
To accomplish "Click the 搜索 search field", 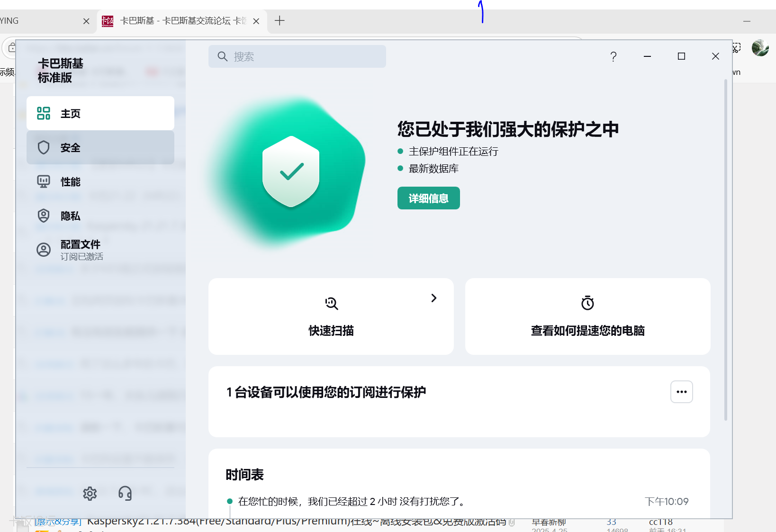I will 297,56.
